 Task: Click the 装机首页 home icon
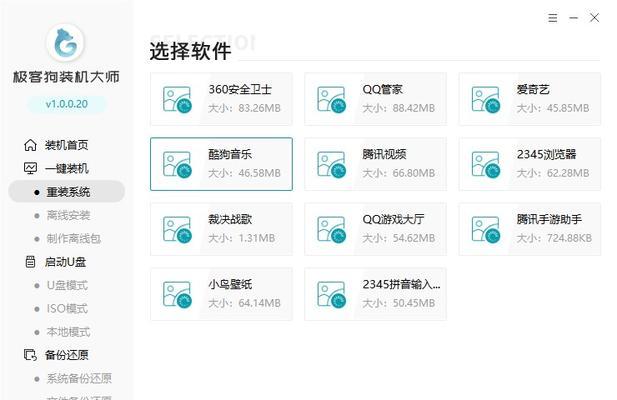click(30, 145)
